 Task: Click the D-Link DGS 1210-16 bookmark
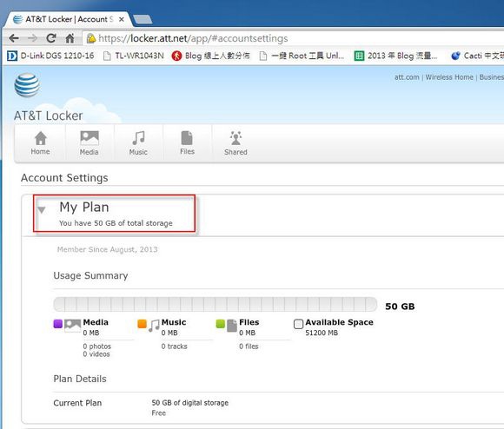[50, 56]
